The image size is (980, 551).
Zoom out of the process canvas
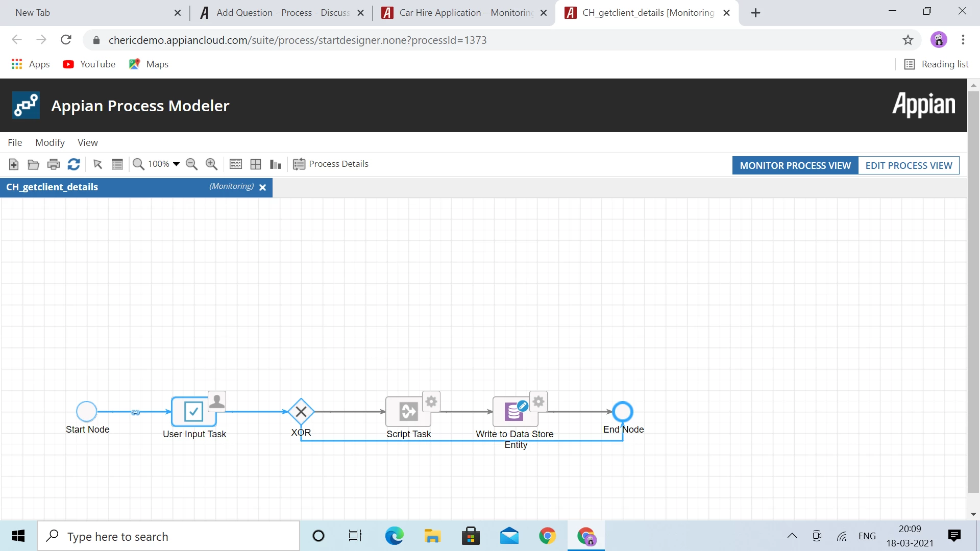click(x=191, y=164)
